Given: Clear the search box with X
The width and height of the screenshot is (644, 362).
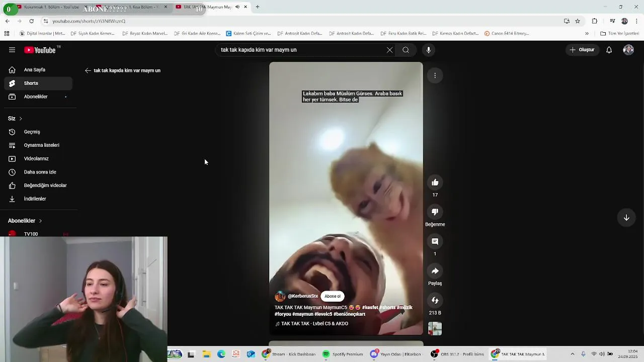Looking at the screenshot, I should click(x=389, y=50).
